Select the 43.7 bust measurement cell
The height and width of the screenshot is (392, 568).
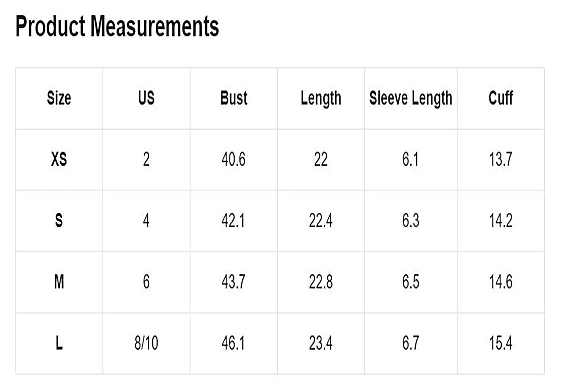(x=234, y=282)
